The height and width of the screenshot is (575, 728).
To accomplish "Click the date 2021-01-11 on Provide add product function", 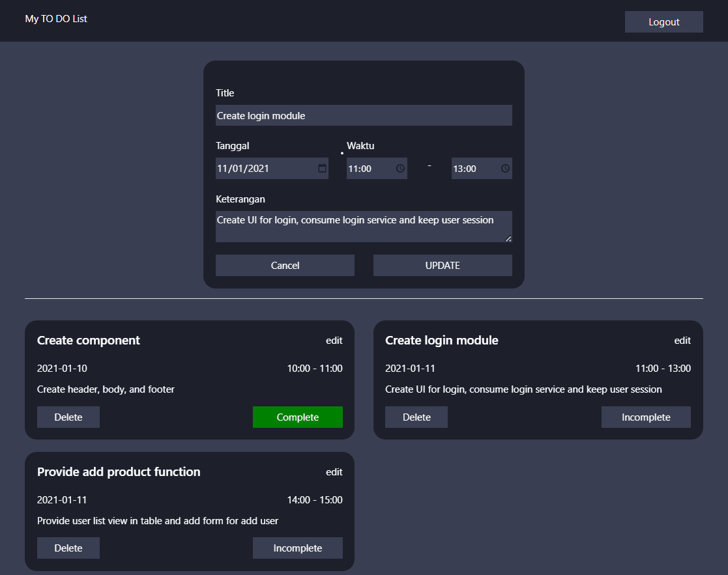I will (62, 500).
